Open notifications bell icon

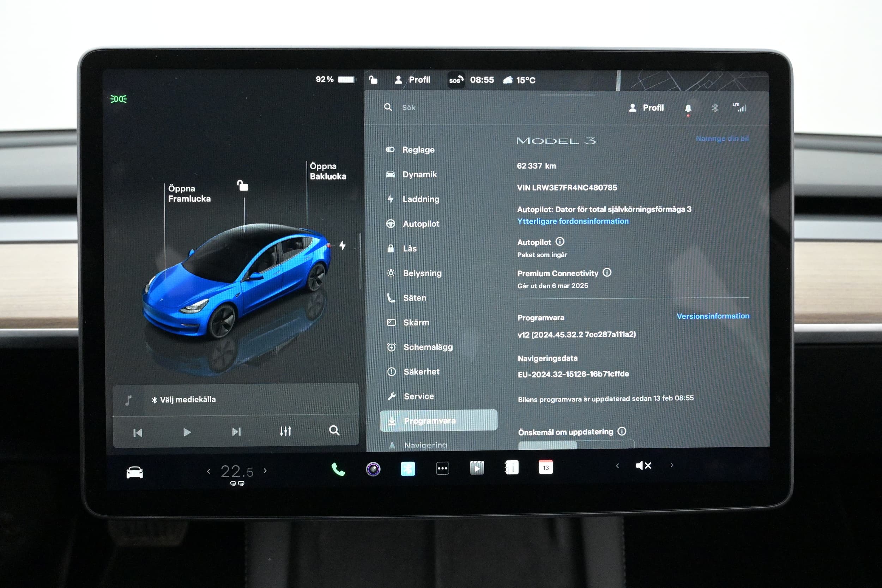point(688,108)
